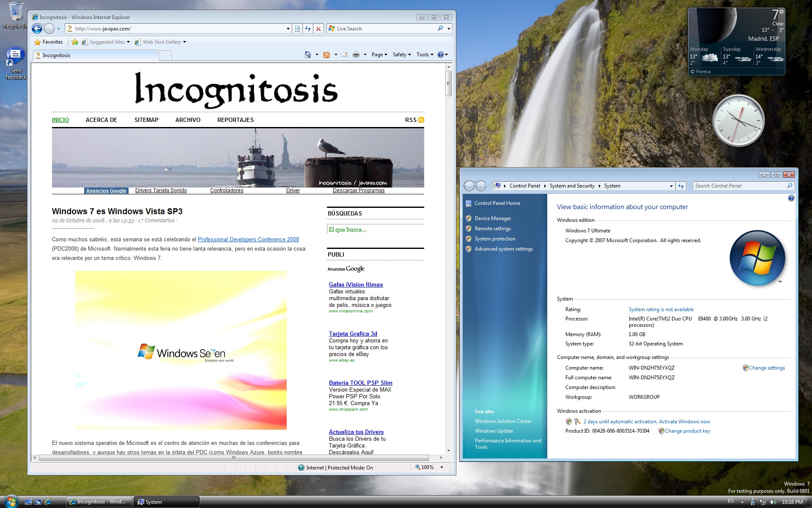Click the El que busca search field
The height and width of the screenshot is (508, 812).
pos(375,229)
